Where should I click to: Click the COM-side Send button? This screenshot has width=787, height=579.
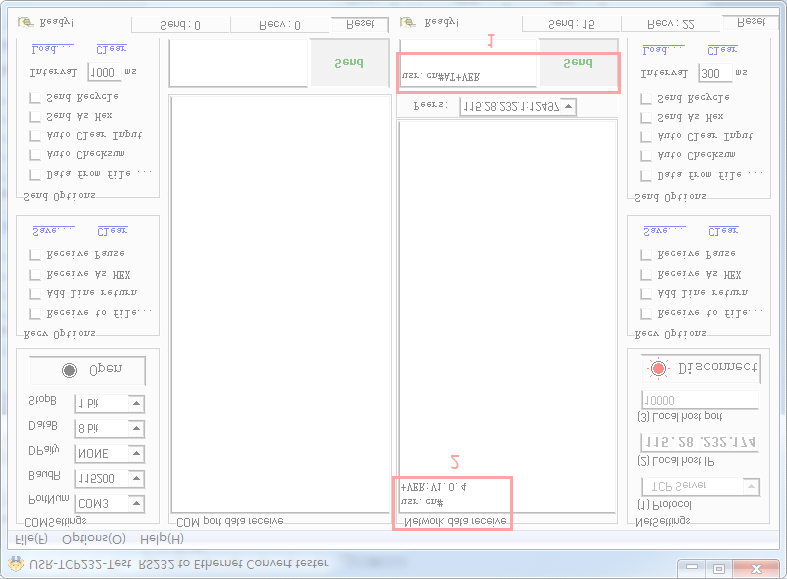click(x=349, y=63)
